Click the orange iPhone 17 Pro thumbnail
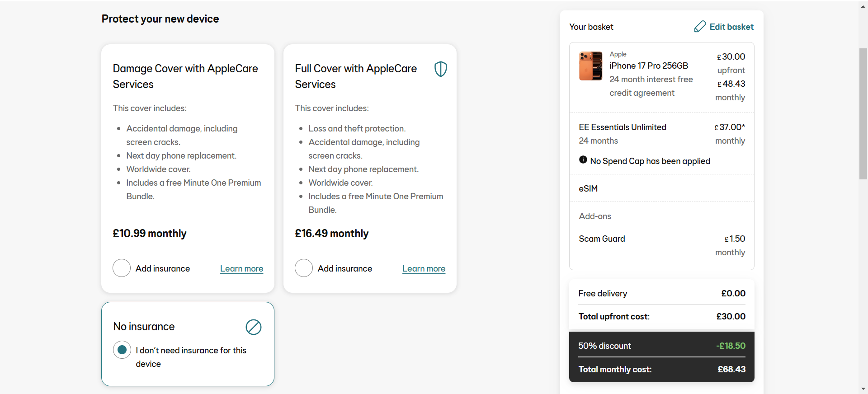 (x=590, y=66)
